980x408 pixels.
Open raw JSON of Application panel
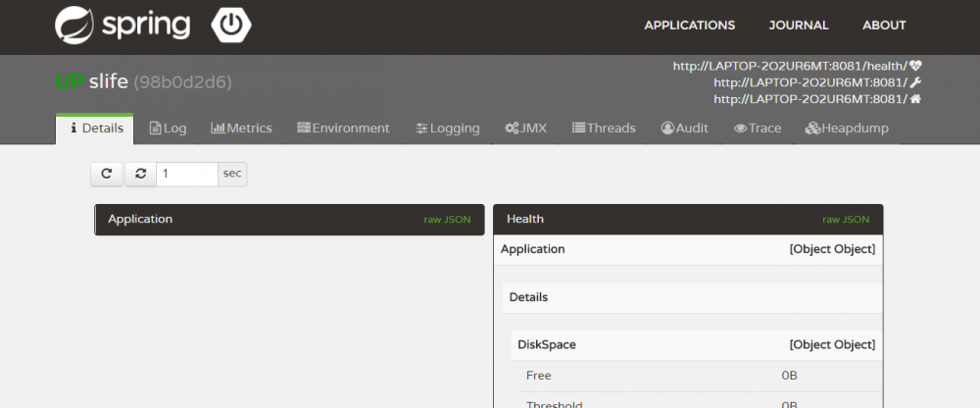[x=448, y=220]
